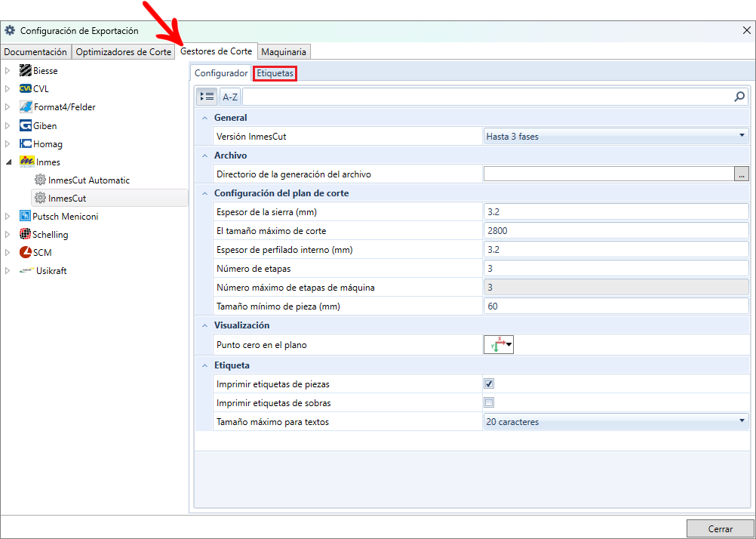Collapse the Archivo section

click(204, 156)
